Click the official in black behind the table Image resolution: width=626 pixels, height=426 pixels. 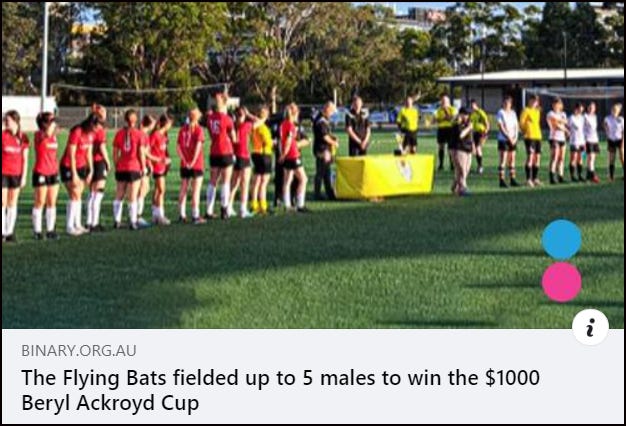coord(357,126)
